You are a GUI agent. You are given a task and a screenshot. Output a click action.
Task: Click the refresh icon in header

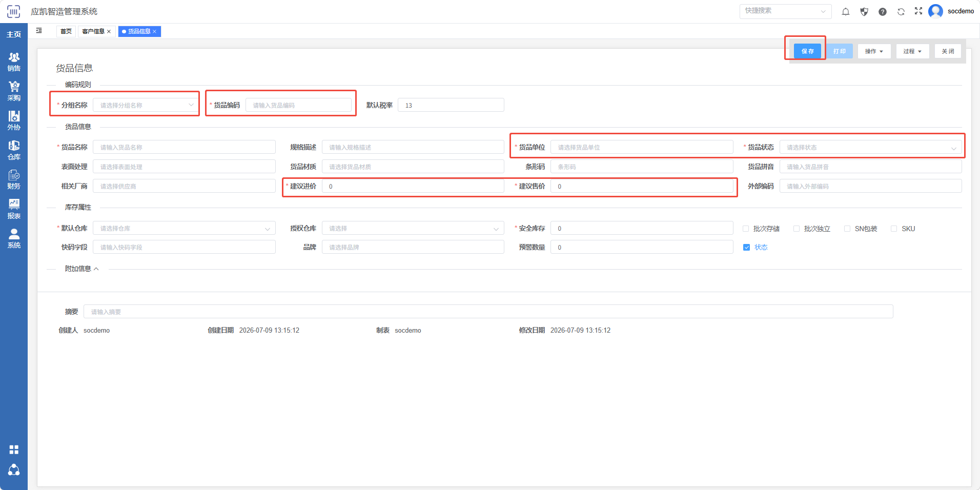click(901, 11)
